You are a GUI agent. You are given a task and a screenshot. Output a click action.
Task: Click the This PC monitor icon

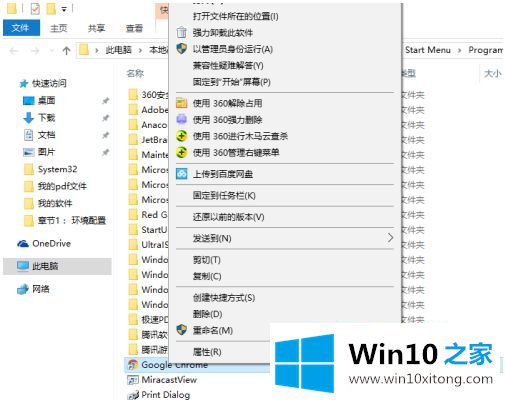[23, 266]
